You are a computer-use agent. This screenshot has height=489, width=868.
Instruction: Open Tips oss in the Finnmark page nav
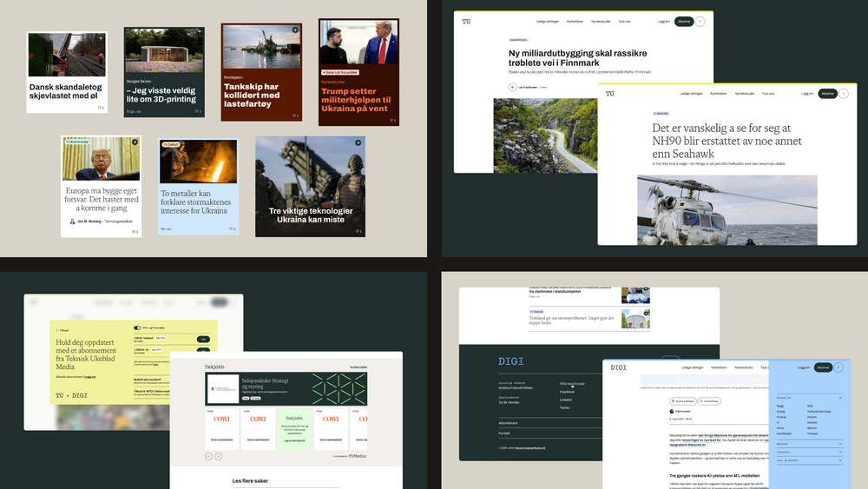pyautogui.click(x=624, y=22)
